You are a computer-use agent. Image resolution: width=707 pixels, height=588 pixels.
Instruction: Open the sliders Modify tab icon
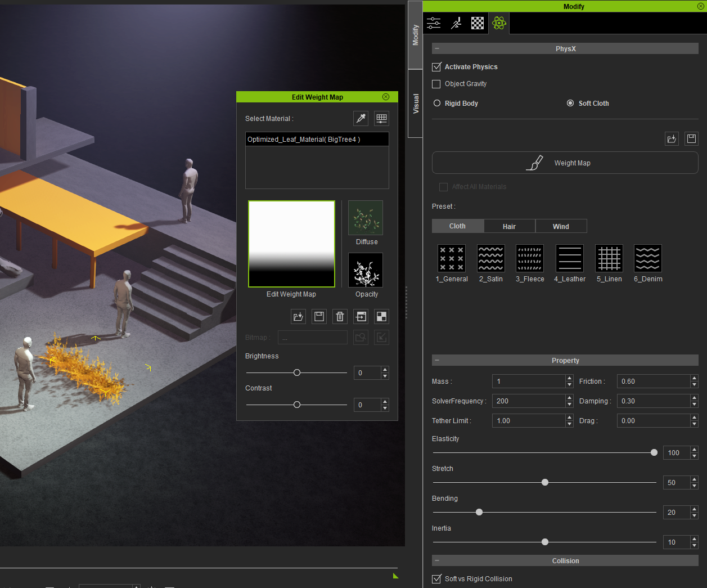coord(434,23)
